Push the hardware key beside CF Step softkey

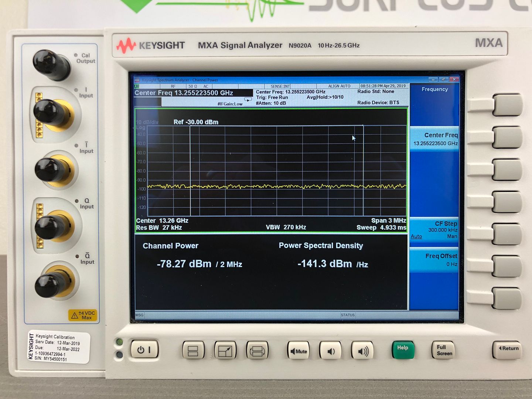coord(507,235)
